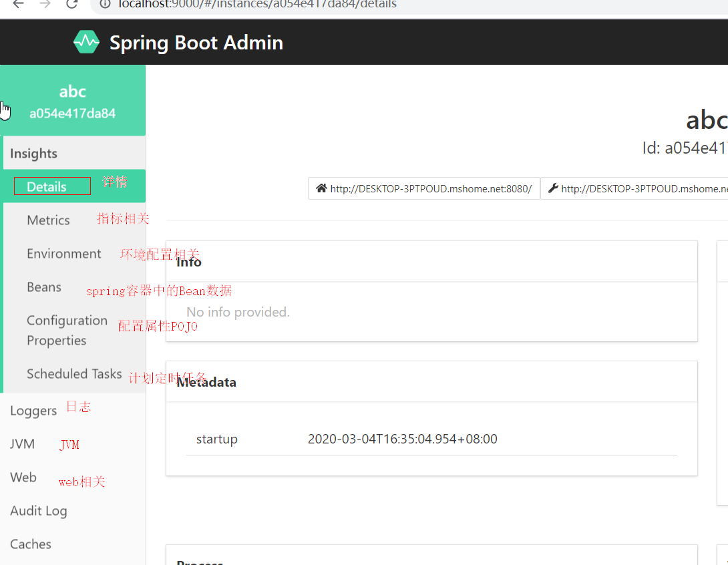Click the site info icon in address bar
728x565 pixels.
(105, 4)
